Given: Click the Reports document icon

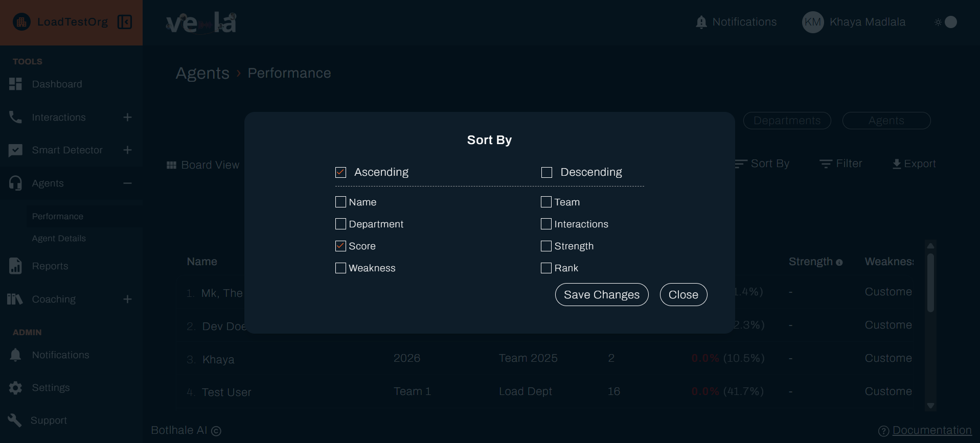Looking at the screenshot, I should [15, 266].
